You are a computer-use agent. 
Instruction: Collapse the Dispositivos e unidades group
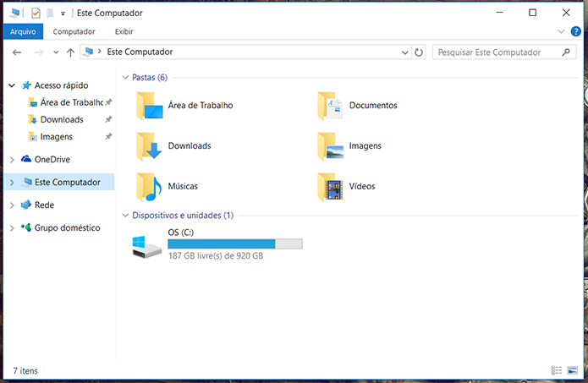125,216
